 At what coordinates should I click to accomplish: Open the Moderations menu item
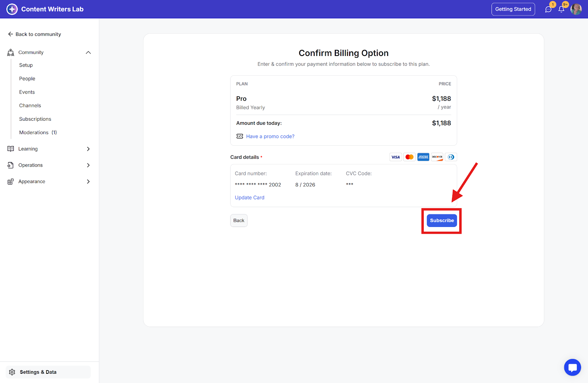[x=34, y=132]
